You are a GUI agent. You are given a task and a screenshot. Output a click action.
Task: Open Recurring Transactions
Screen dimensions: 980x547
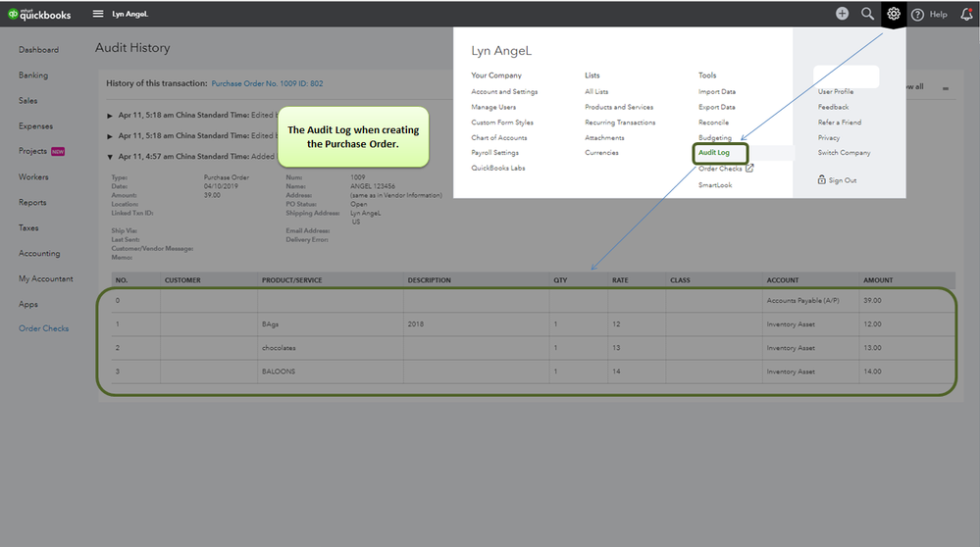pyautogui.click(x=620, y=123)
